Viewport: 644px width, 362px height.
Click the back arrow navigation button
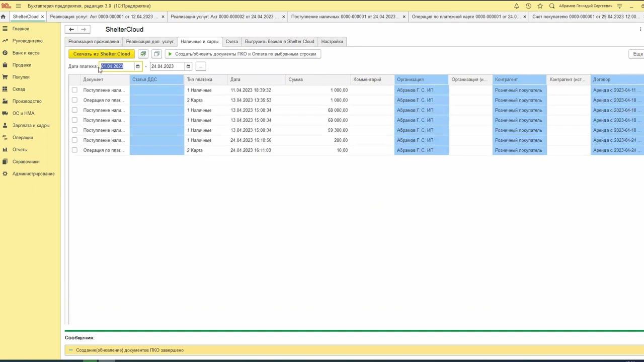click(71, 30)
